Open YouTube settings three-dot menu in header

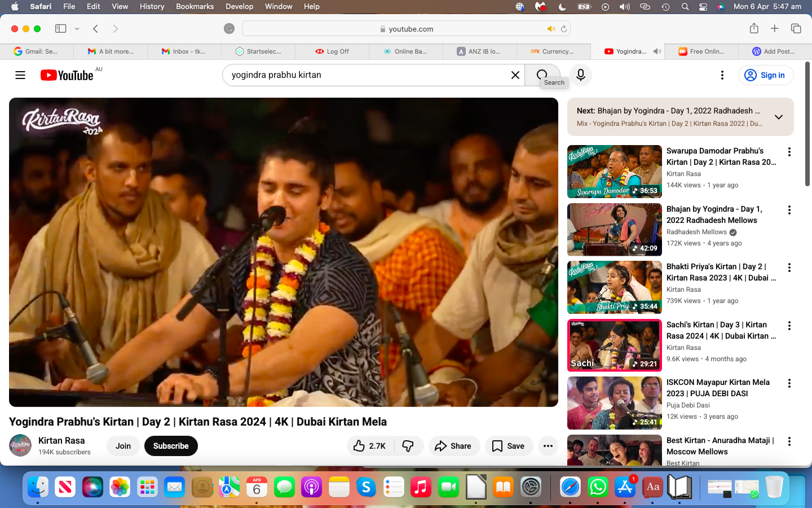(x=722, y=75)
